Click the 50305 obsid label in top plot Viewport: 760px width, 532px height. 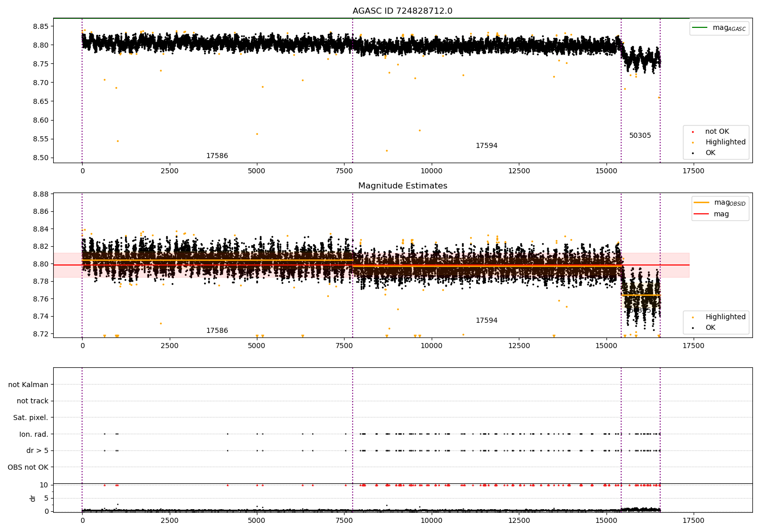pos(640,136)
